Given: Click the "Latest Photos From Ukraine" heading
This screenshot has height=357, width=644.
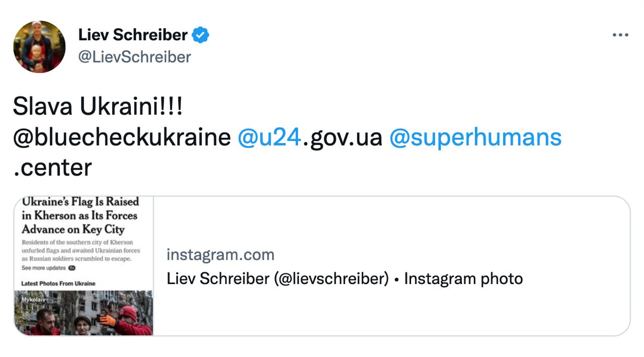Looking at the screenshot, I should (x=58, y=283).
